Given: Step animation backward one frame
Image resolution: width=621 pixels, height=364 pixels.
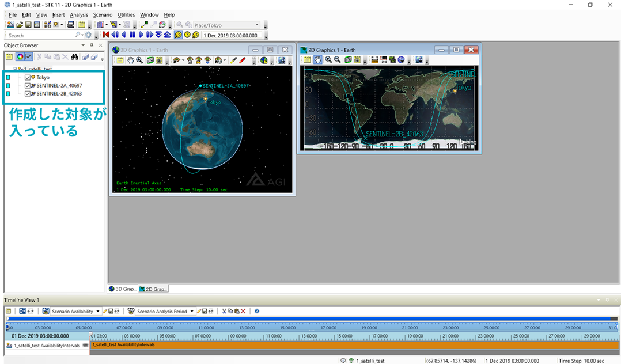Looking at the screenshot, I should click(x=115, y=35).
